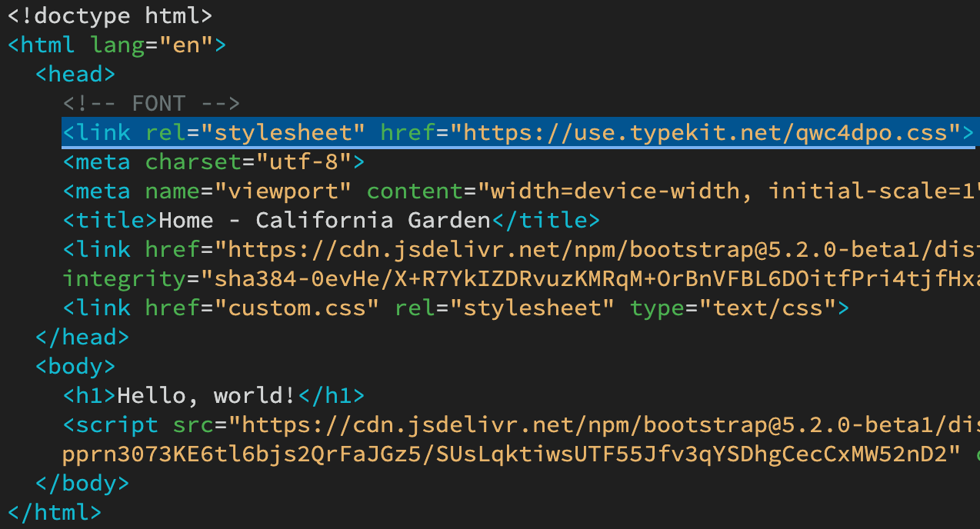The height and width of the screenshot is (529, 980).
Task: Click the script src attribute keyword
Action: 192,424
